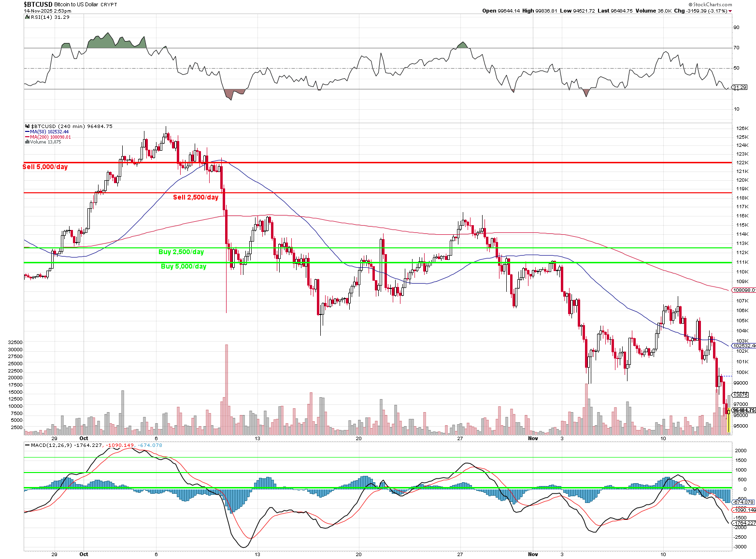This screenshot has width=756, height=559.
Task: Select the MA(50) 102532.44 legend label
Action: pos(49,132)
